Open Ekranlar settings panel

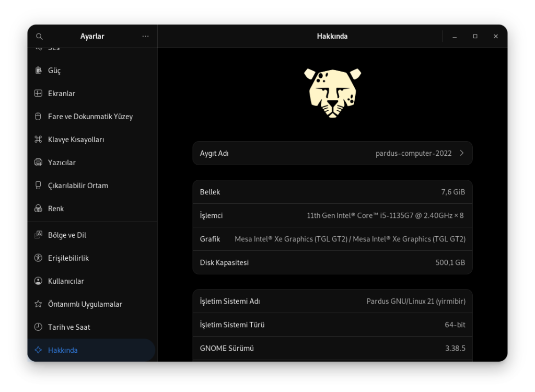(92, 93)
